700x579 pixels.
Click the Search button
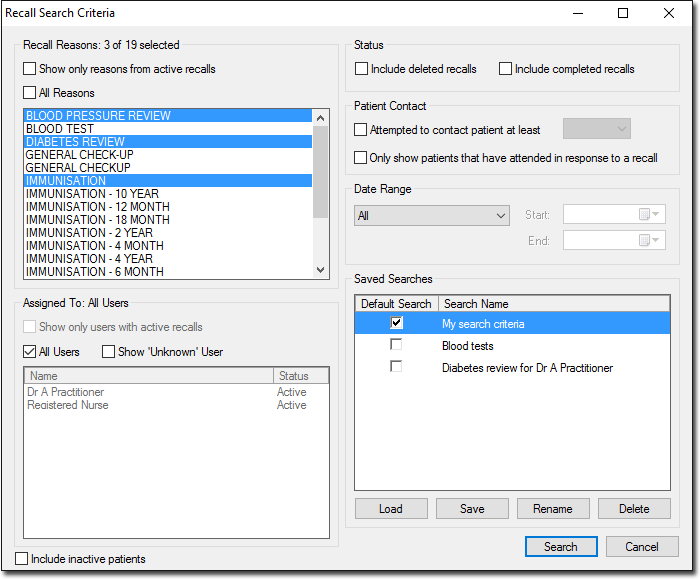point(560,547)
